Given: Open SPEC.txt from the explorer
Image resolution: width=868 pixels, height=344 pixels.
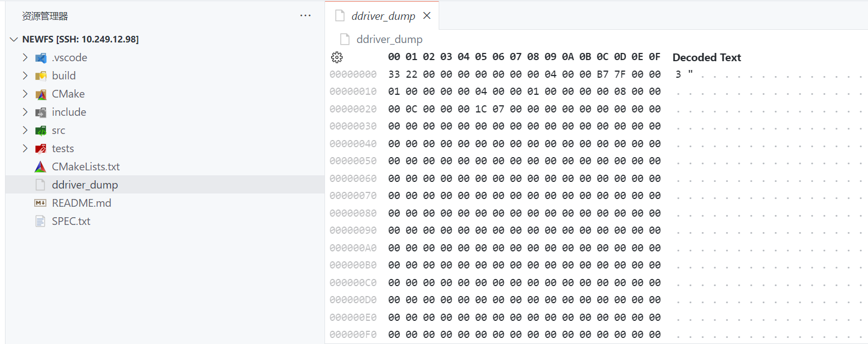Looking at the screenshot, I should [x=71, y=221].
